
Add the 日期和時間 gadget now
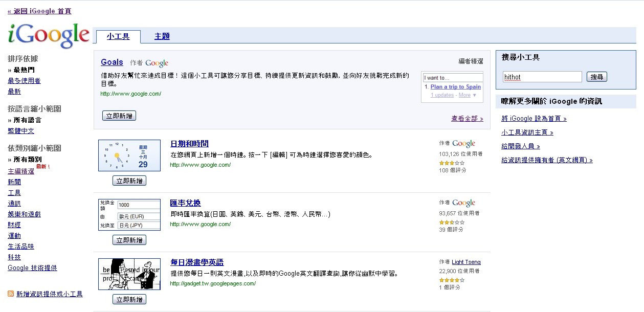129,181
